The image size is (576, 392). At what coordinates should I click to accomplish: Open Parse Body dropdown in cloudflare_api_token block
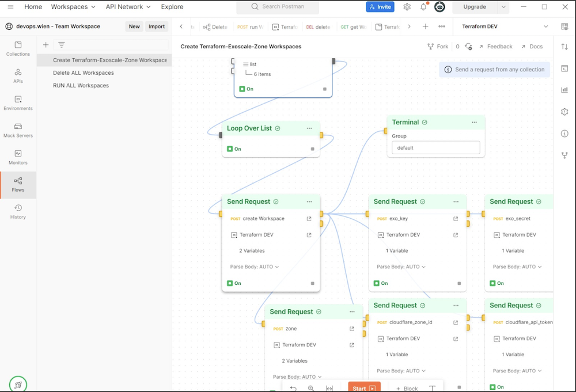click(x=517, y=371)
